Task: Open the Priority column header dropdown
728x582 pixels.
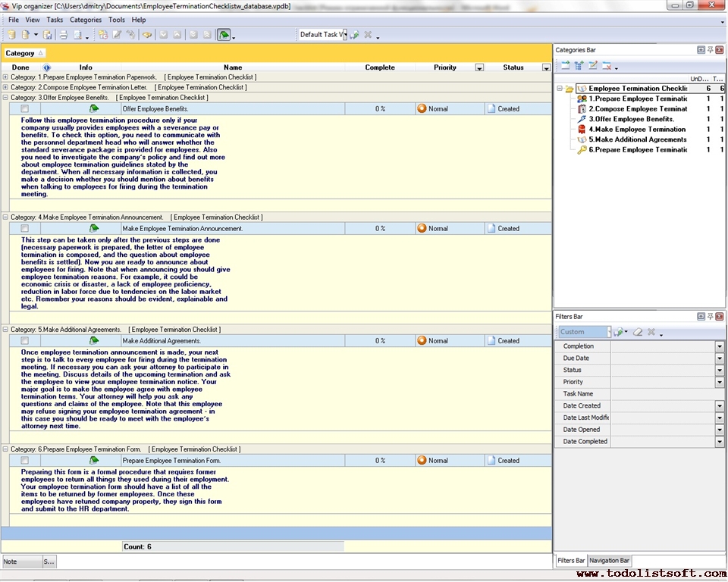Action: [479, 67]
